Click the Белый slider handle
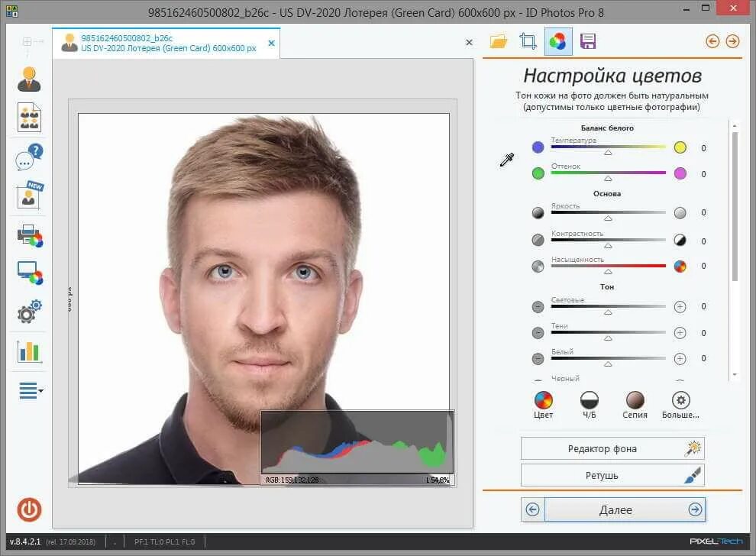Viewport: 756px width, 556px height. [608, 364]
